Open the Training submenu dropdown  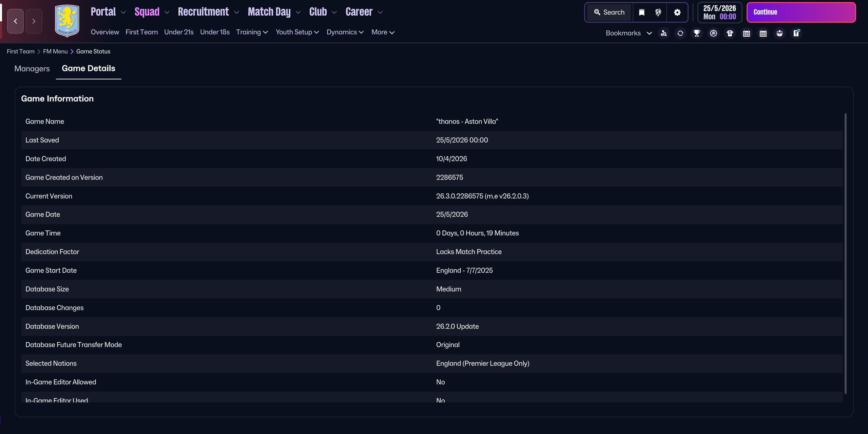pyautogui.click(x=252, y=32)
